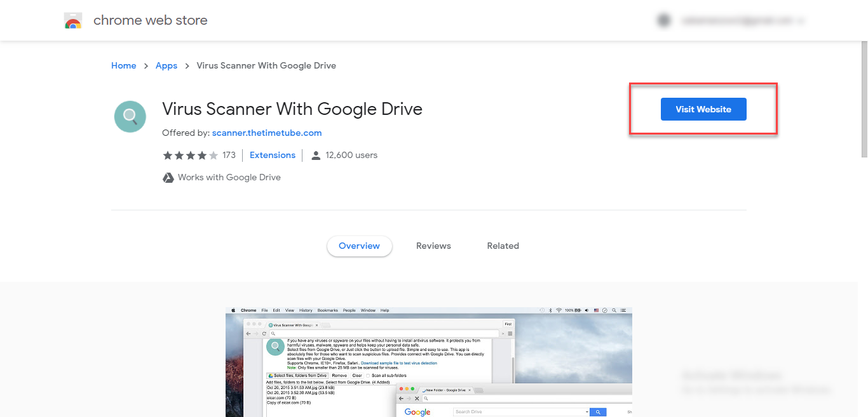
Task: Open the Extensions category link
Action: 273,155
